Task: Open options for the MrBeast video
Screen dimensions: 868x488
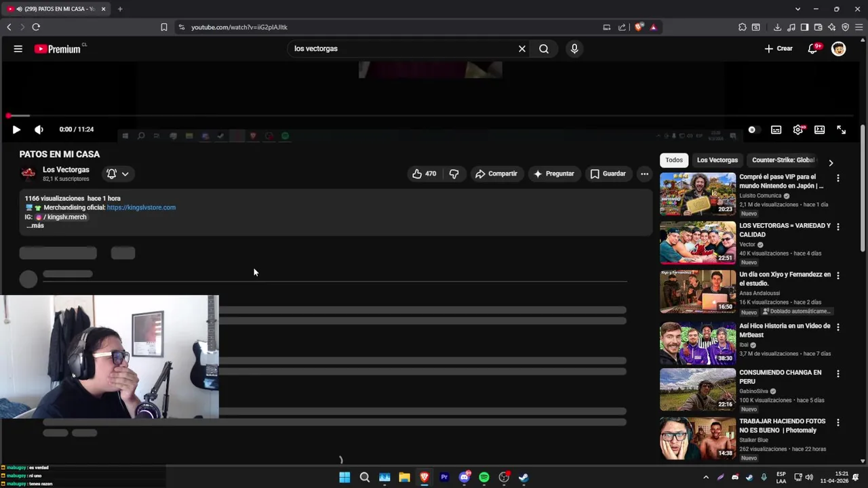Action: coord(838,327)
